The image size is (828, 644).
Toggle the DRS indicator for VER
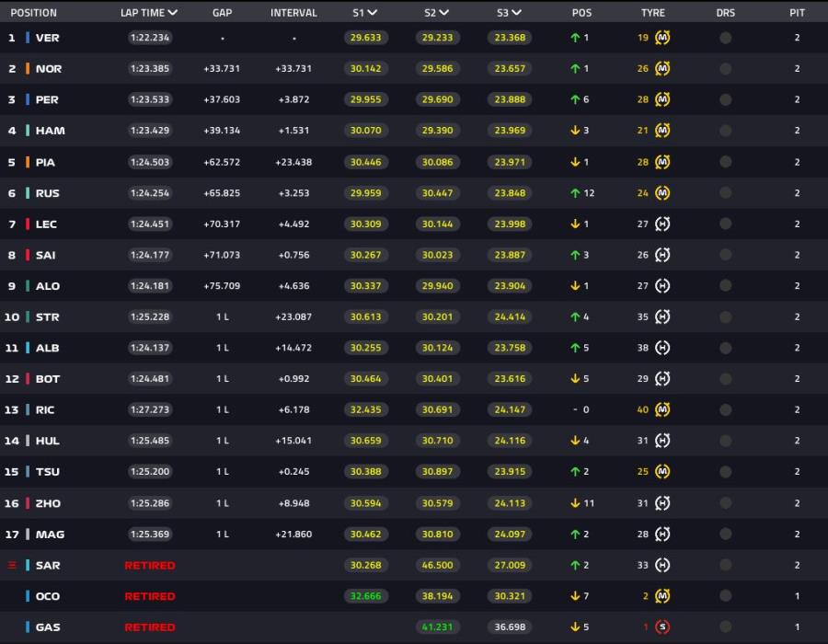click(x=725, y=38)
